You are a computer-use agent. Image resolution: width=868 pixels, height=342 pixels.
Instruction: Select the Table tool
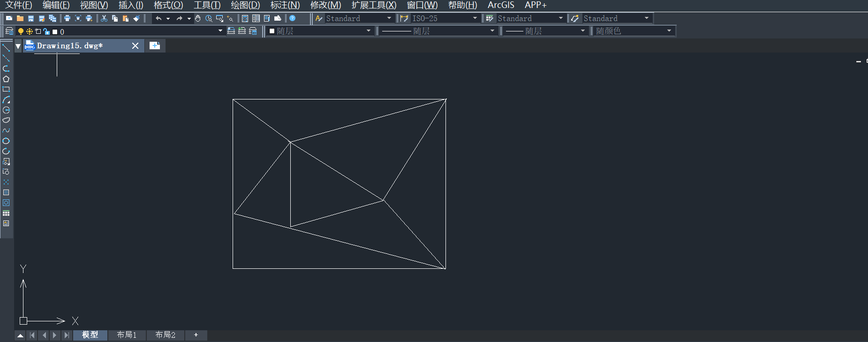pos(6,213)
